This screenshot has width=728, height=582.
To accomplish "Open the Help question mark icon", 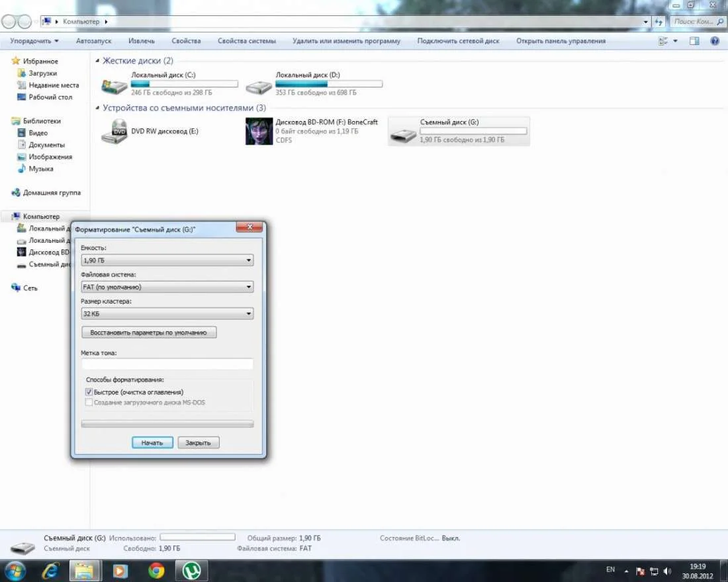I will [x=715, y=41].
